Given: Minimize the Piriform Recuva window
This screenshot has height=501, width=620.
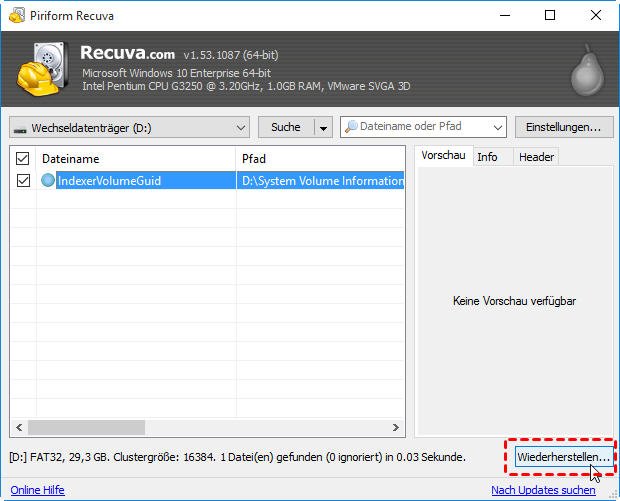Looking at the screenshot, I should tap(505, 15).
